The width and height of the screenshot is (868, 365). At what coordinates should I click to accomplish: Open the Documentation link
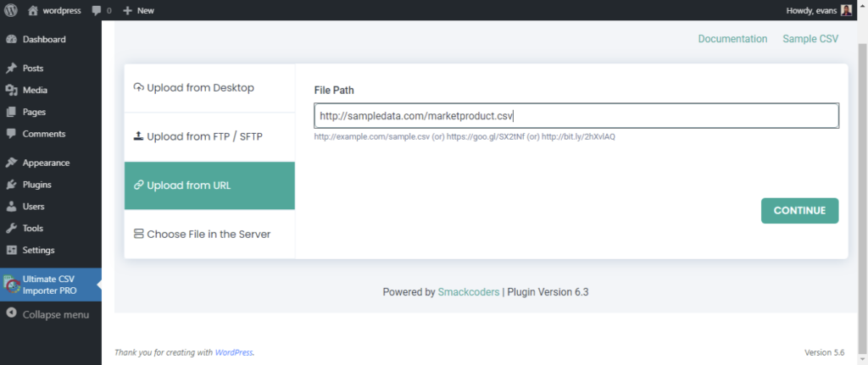coord(732,39)
